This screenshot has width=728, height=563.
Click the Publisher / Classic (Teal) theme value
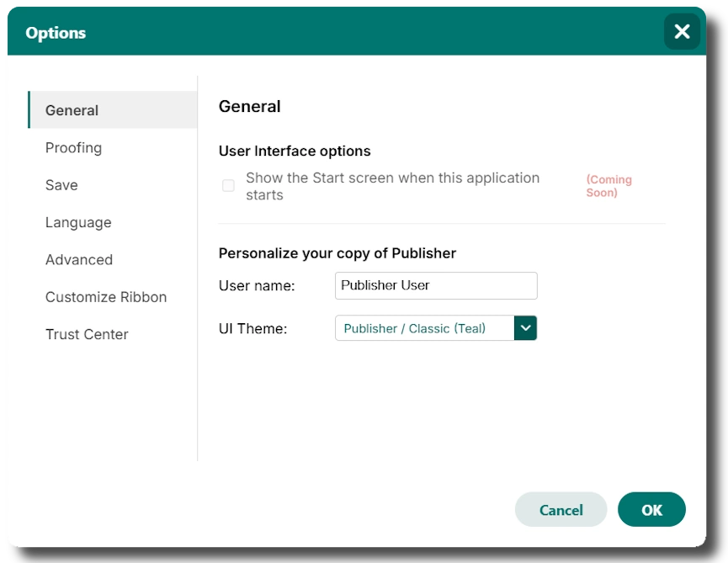pos(415,328)
